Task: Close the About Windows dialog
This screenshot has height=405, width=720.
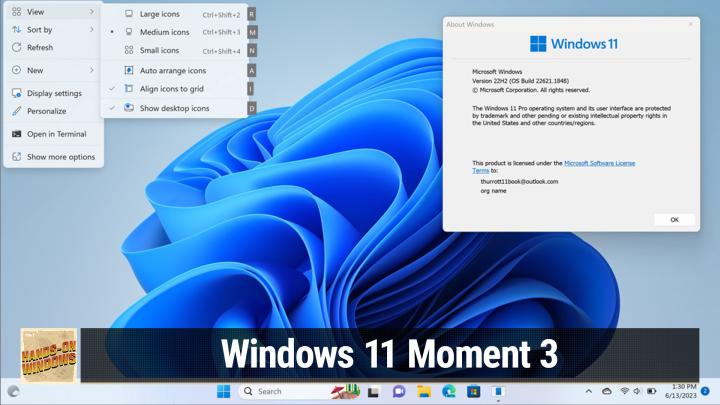Action: tap(691, 24)
